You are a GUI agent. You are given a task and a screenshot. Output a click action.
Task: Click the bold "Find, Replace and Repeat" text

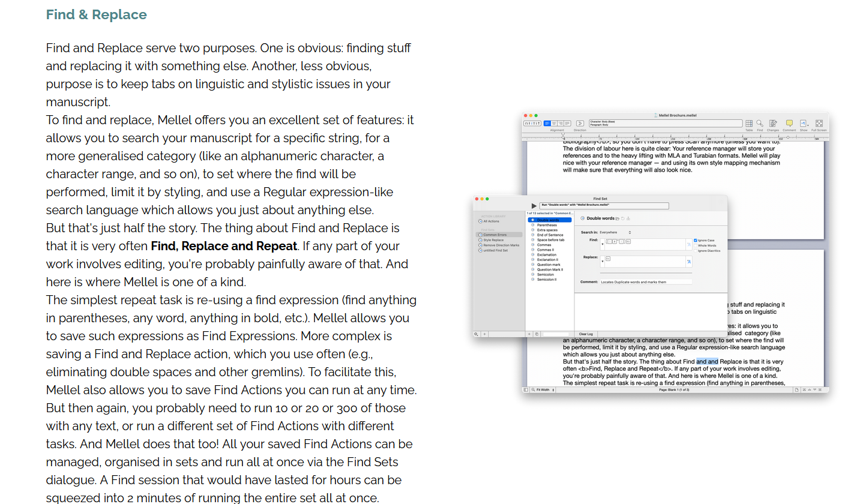point(224,246)
